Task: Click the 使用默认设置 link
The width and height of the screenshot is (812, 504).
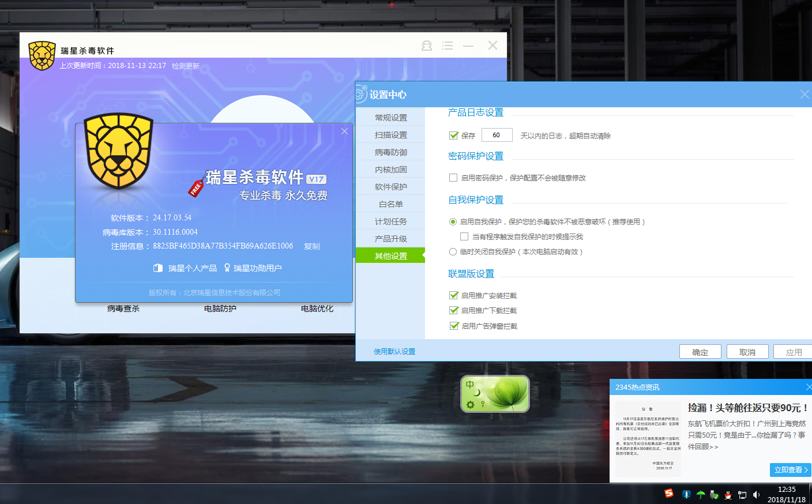Action: (x=394, y=352)
